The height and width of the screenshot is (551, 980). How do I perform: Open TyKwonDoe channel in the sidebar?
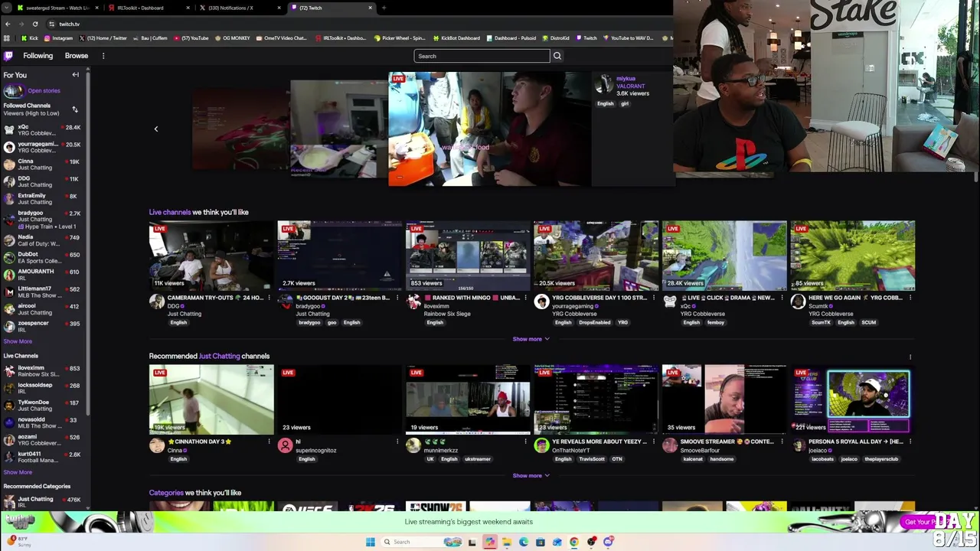click(x=43, y=406)
